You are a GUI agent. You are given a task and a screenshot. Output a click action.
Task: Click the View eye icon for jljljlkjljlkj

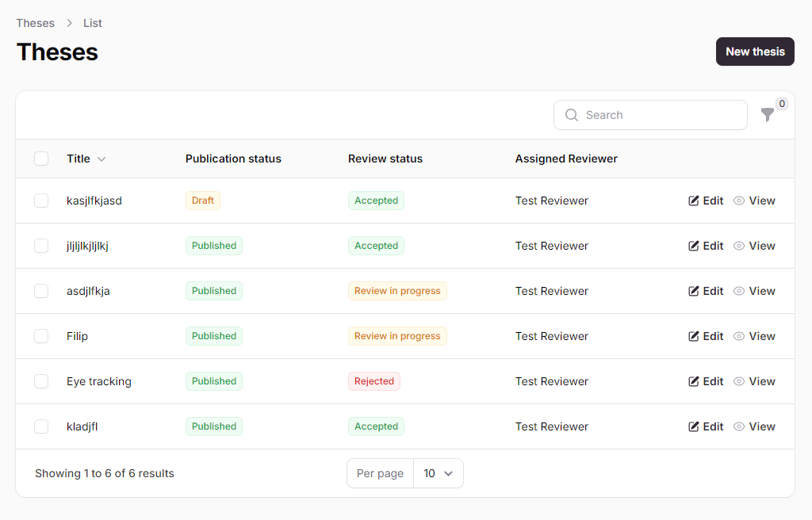tap(739, 246)
